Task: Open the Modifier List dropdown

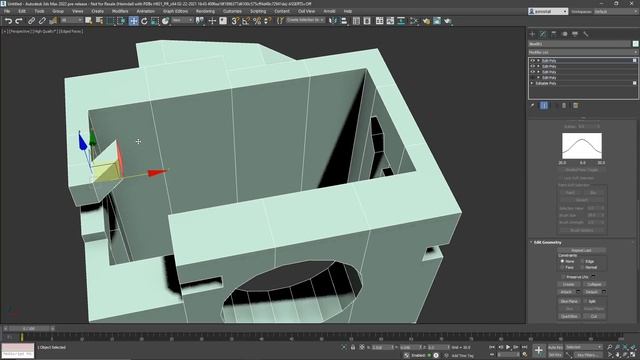Action: coord(583,52)
